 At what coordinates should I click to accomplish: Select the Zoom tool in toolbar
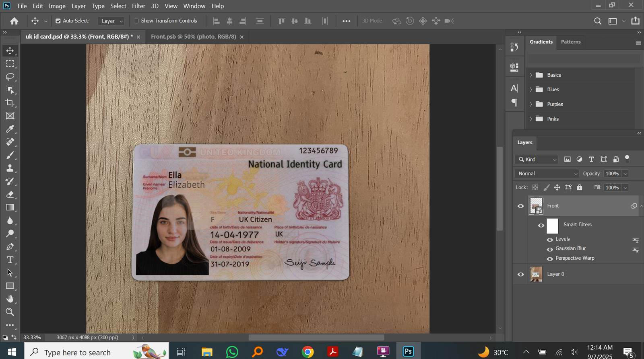10,312
